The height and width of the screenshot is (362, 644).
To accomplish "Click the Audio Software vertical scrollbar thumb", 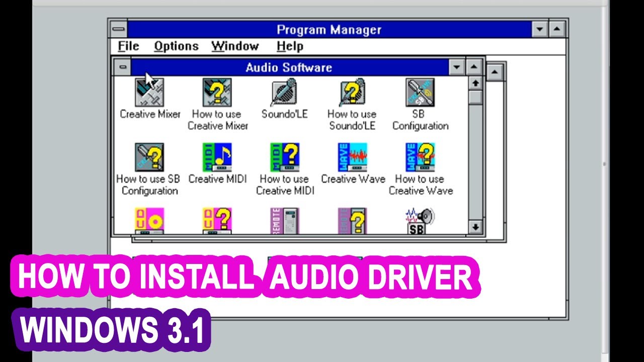I will click(x=475, y=97).
